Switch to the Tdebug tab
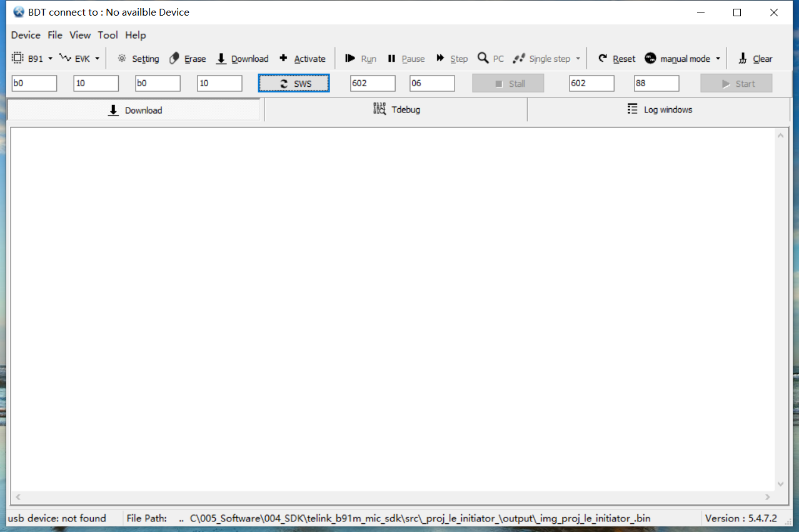 point(395,109)
